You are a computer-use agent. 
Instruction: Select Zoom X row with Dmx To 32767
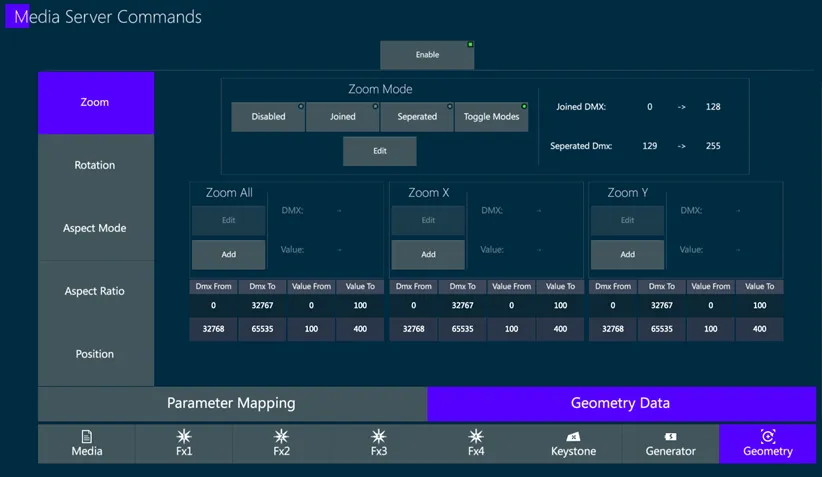click(x=486, y=306)
